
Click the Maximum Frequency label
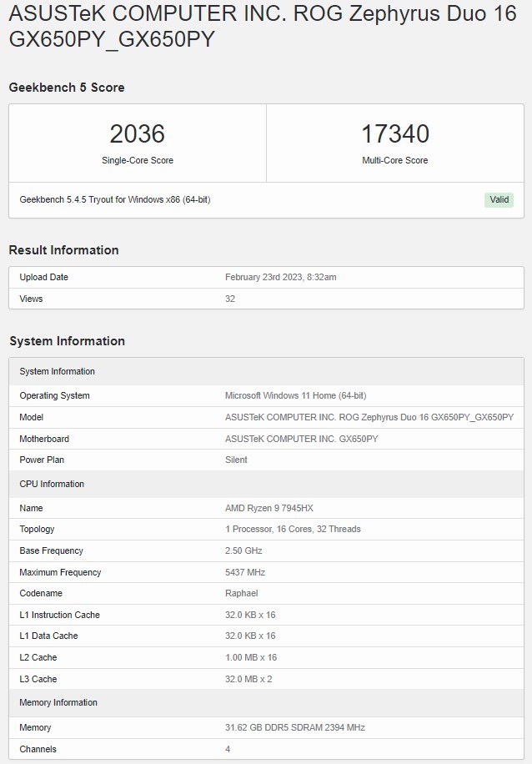(60, 572)
